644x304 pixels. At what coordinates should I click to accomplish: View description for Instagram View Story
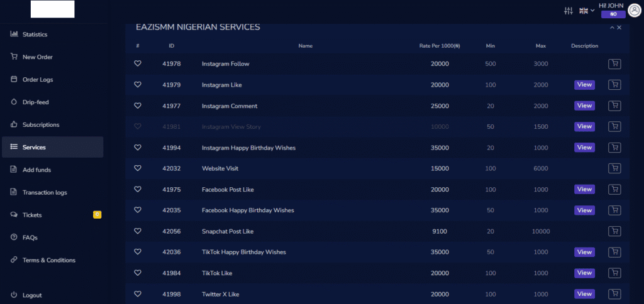click(x=584, y=126)
